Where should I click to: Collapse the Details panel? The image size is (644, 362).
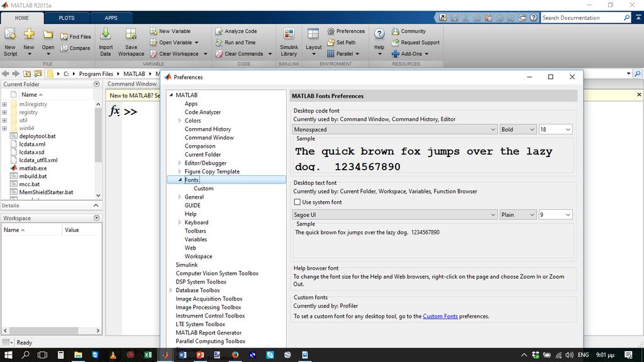pos(96,206)
